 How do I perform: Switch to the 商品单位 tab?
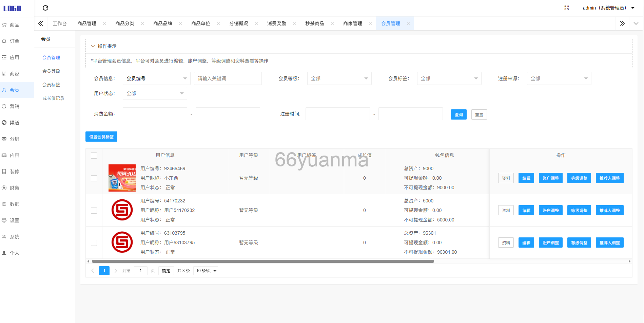201,23
